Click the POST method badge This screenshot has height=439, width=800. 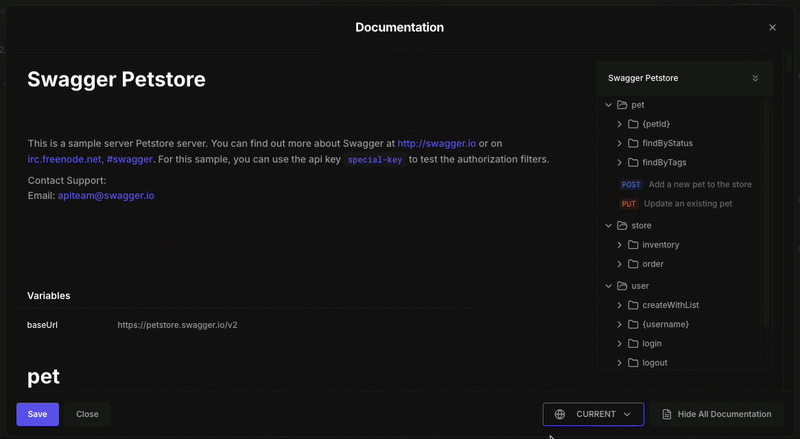(631, 185)
